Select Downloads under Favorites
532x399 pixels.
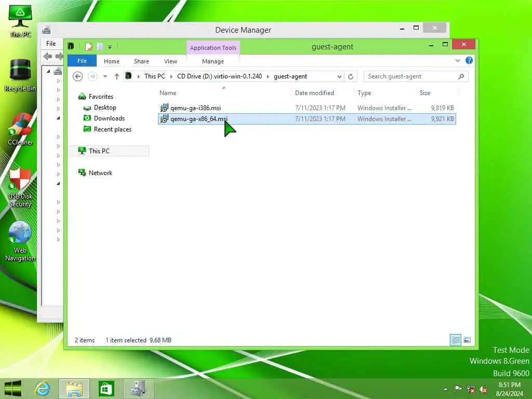click(x=109, y=118)
